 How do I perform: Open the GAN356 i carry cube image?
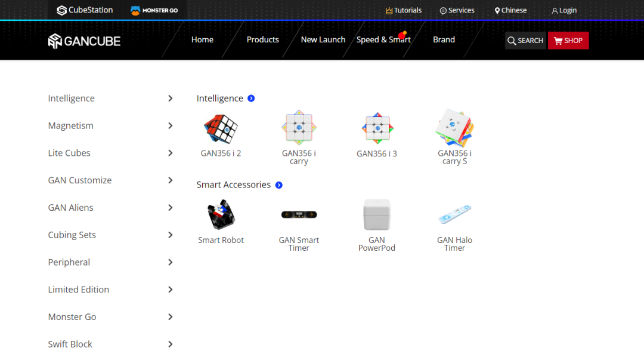coord(299,128)
